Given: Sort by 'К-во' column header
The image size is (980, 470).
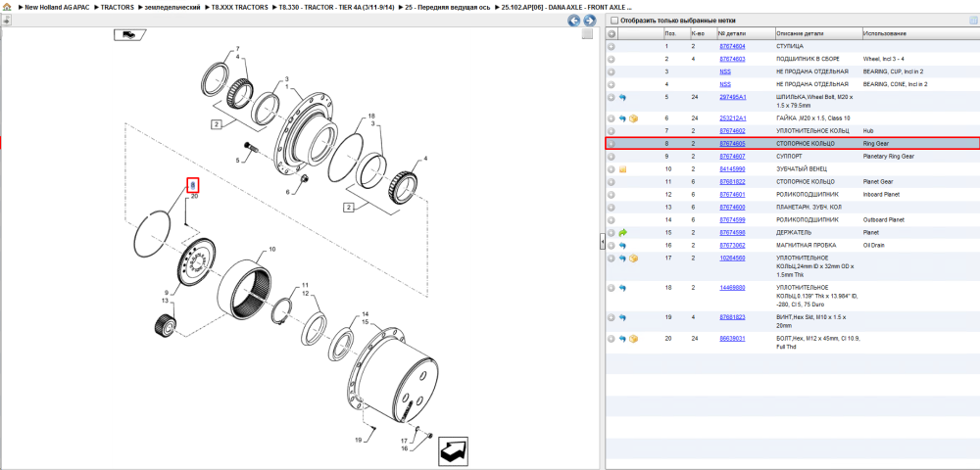Looking at the screenshot, I should coord(702,33).
